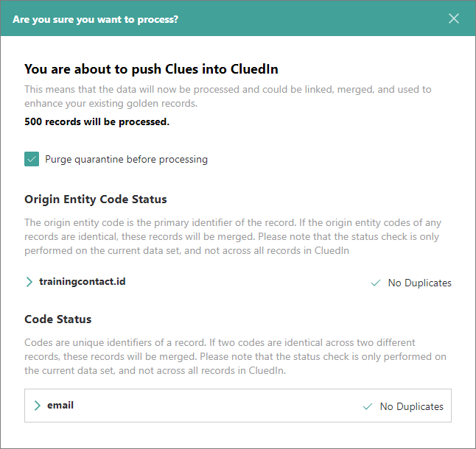Click the '500 records will be processed' text
This screenshot has height=449, width=476.
pos(97,121)
